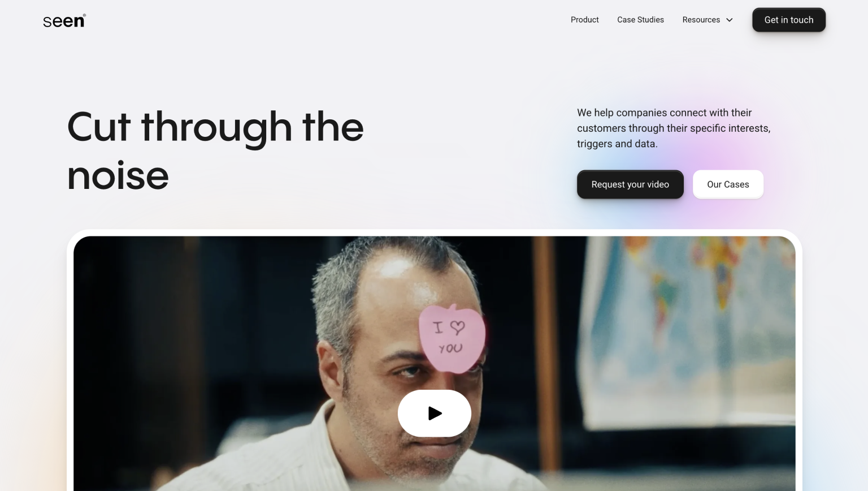This screenshot has width=868, height=491.
Task: Click the word noise in heading
Action: pyautogui.click(x=118, y=175)
